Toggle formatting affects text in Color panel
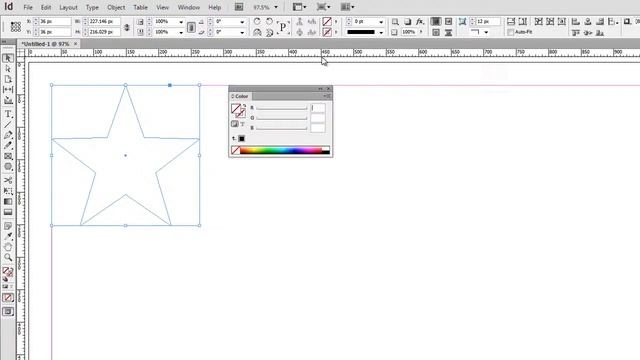This screenshot has width=640, height=360. tap(242, 124)
